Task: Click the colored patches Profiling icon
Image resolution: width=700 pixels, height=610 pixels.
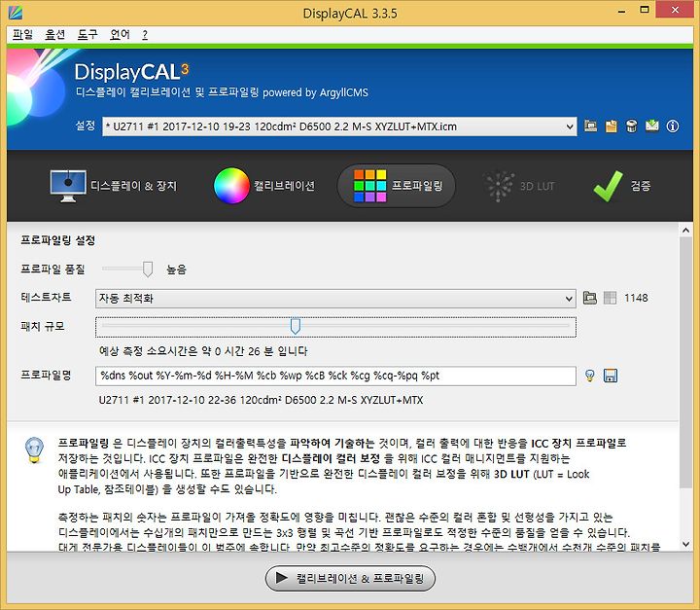Action: (x=370, y=186)
